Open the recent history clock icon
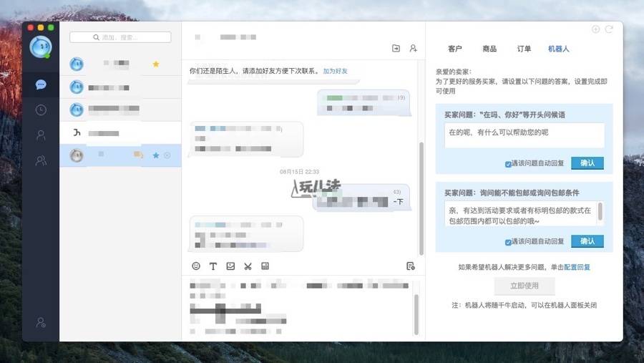The height and width of the screenshot is (363, 644). [41, 110]
